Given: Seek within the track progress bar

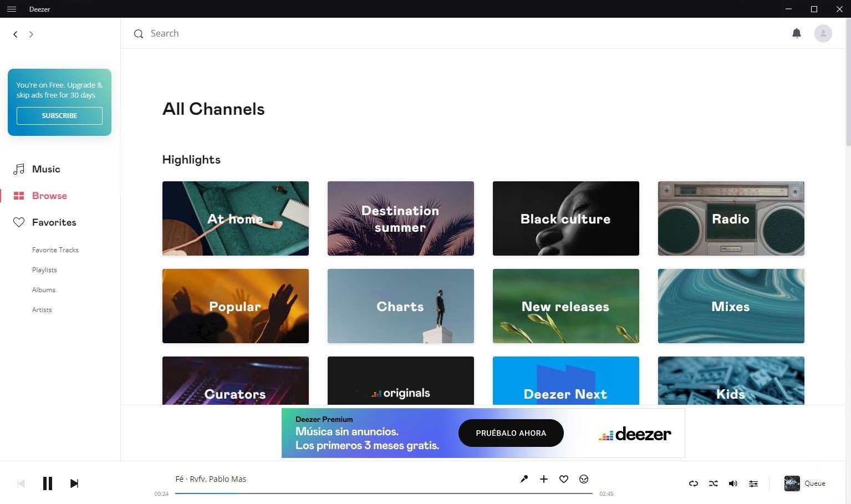Looking at the screenshot, I should tap(384, 493).
